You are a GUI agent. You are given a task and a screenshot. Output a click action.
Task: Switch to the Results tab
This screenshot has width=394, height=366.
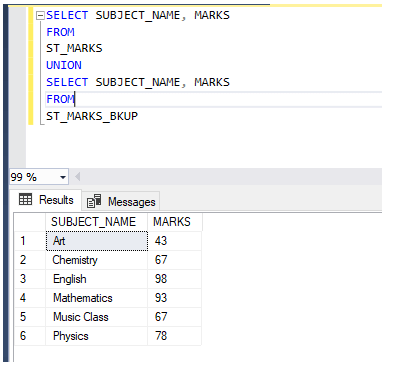click(46, 200)
